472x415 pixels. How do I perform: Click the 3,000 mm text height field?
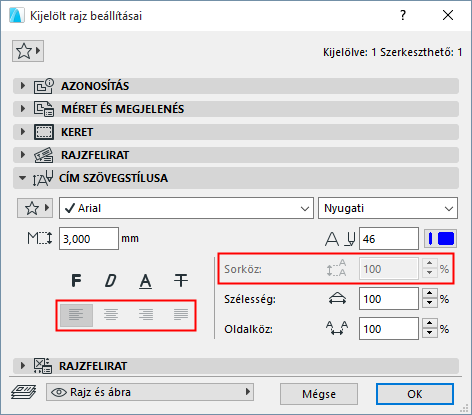[89, 239]
